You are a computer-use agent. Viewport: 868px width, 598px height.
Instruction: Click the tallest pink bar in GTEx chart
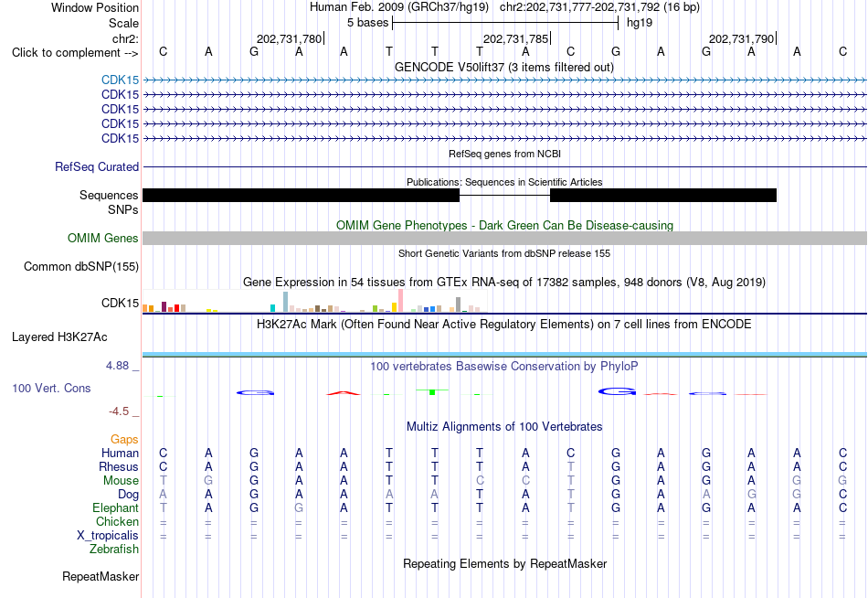[x=400, y=301]
